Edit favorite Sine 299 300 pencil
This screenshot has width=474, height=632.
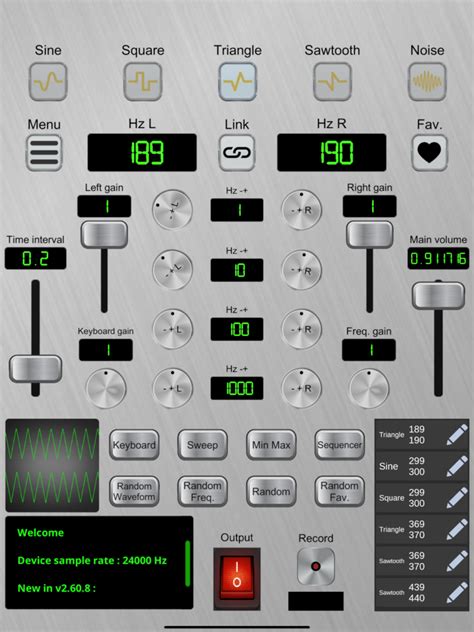(x=457, y=466)
